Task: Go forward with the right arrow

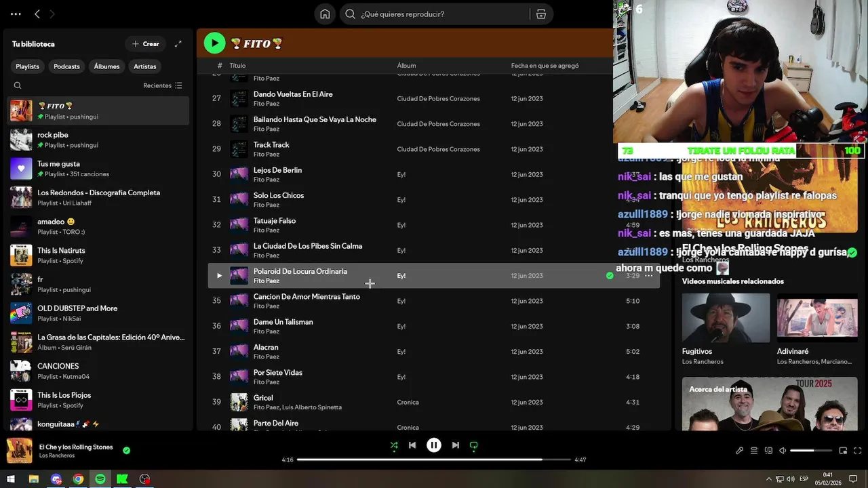Action: tap(52, 14)
